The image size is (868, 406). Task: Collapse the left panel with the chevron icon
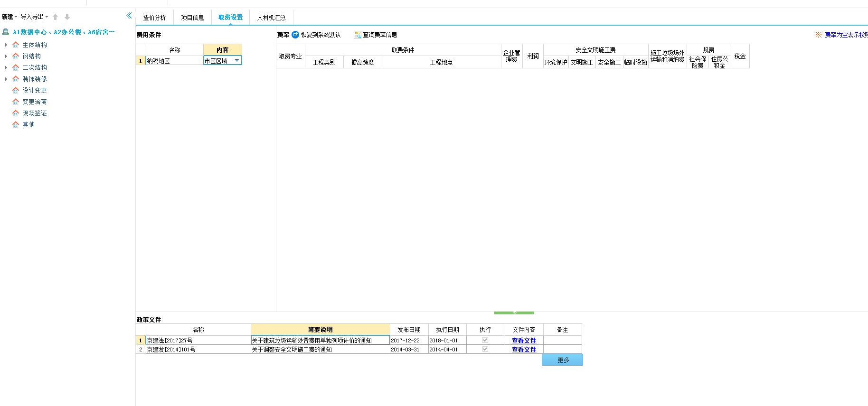(129, 16)
